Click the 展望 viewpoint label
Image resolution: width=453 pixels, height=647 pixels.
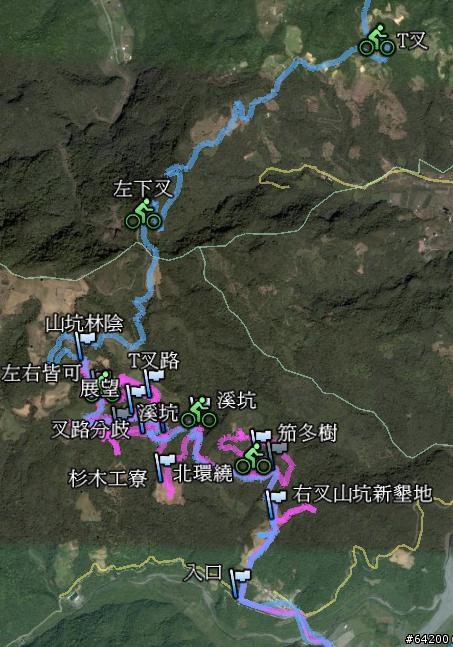pyautogui.click(x=99, y=389)
